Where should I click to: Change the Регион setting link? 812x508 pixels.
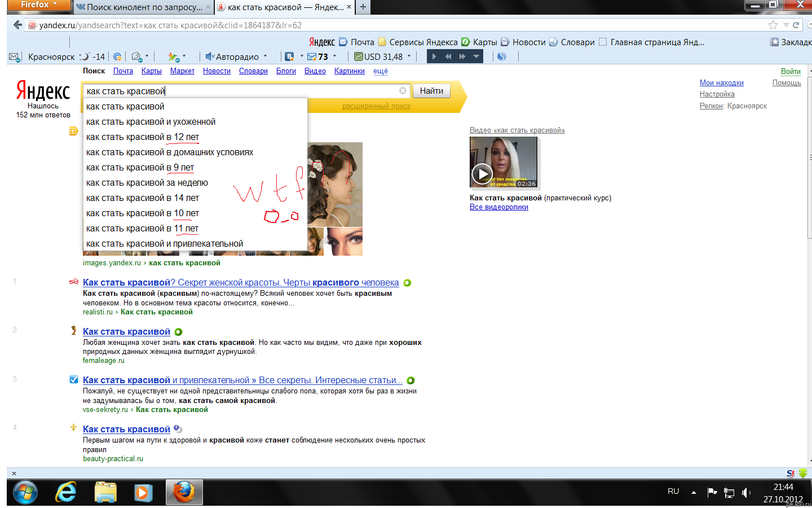(x=710, y=106)
